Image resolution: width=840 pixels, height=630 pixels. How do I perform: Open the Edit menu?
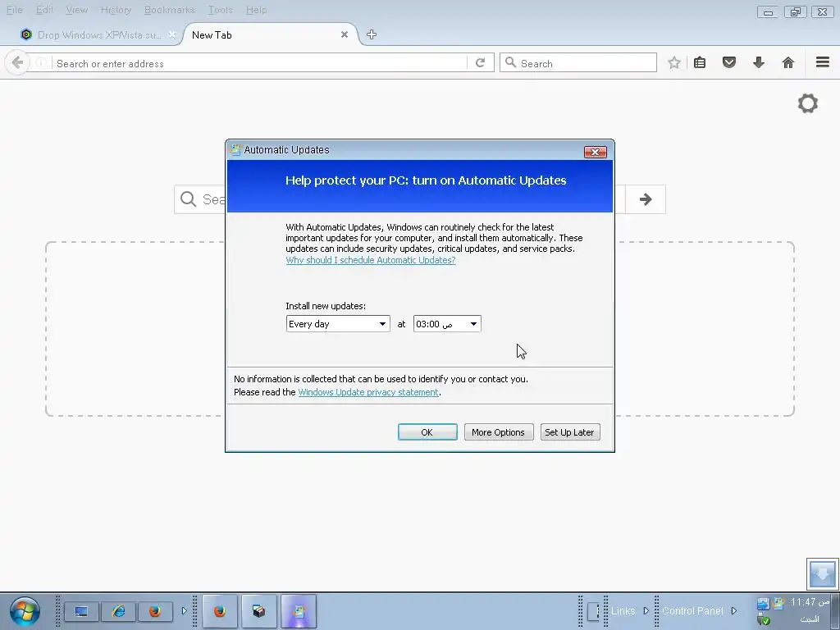tap(44, 10)
